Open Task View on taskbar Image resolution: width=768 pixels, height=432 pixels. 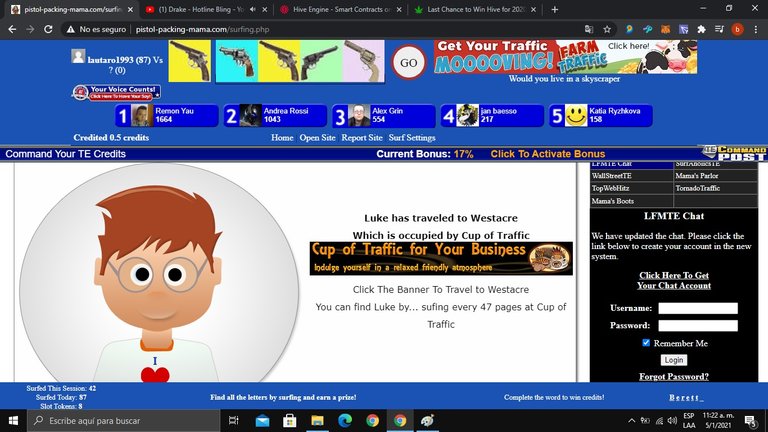click(234, 421)
